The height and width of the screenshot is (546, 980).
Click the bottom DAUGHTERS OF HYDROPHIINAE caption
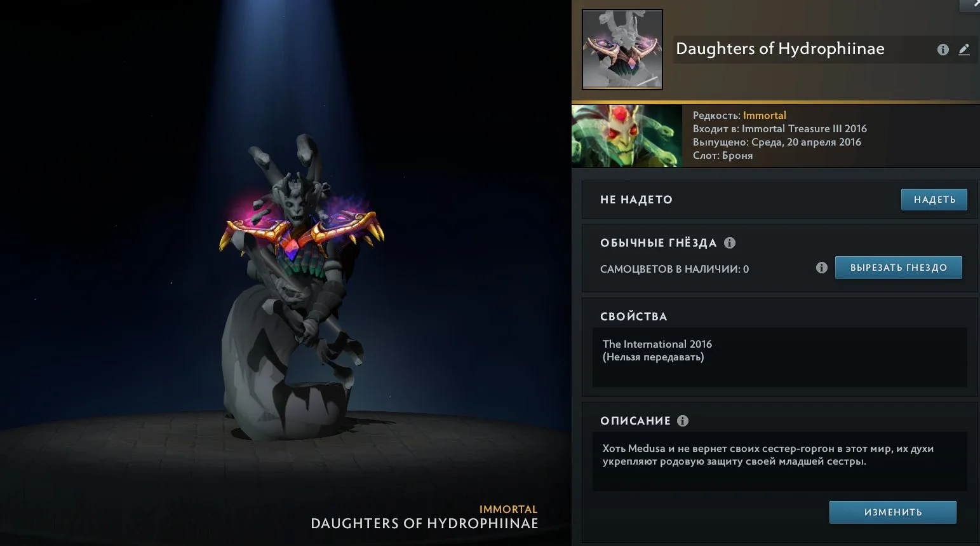tap(424, 524)
